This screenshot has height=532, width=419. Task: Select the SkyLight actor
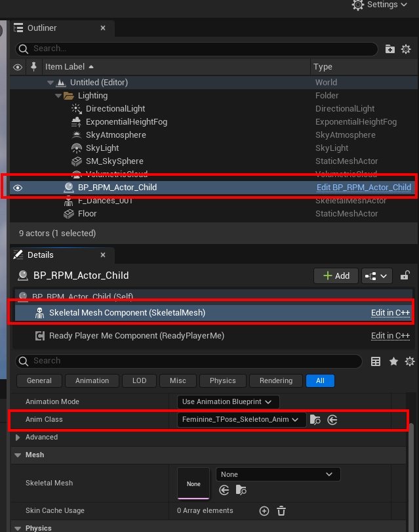click(x=102, y=148)
